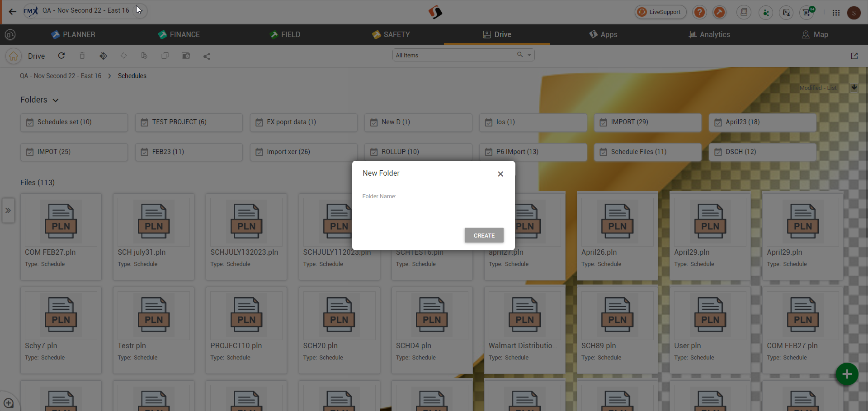Click the search magnifier icon

(520, 55)
